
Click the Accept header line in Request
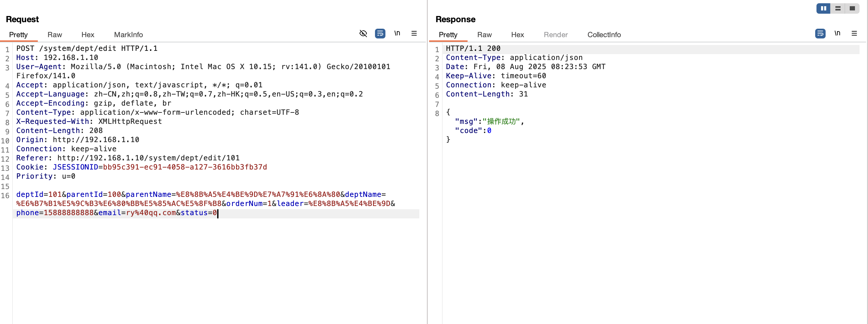[x=139, y=85]
